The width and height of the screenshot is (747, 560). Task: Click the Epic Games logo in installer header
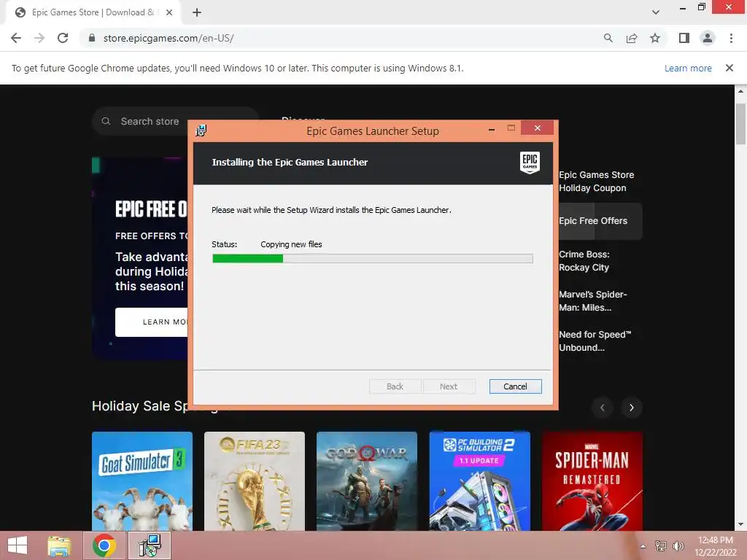click(x=530, y=163)
